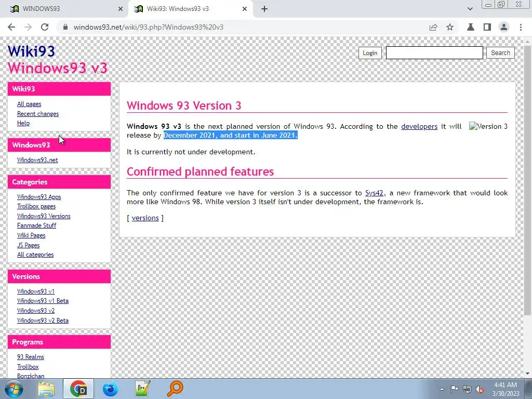
Task: Visit the Windows93.net link
Action: 37,160
